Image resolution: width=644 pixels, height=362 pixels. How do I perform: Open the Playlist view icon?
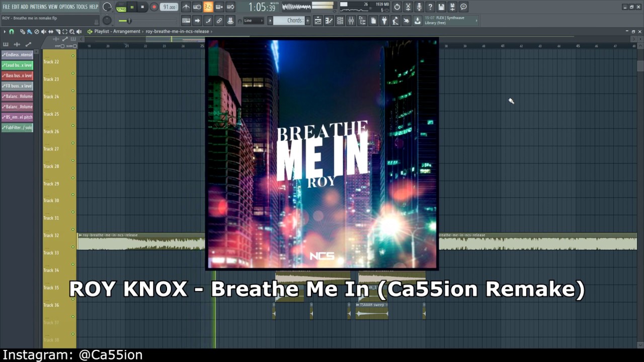(318, 21)
